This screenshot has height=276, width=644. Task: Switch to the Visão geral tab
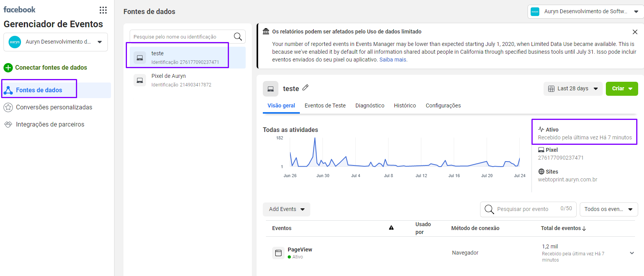281,105
